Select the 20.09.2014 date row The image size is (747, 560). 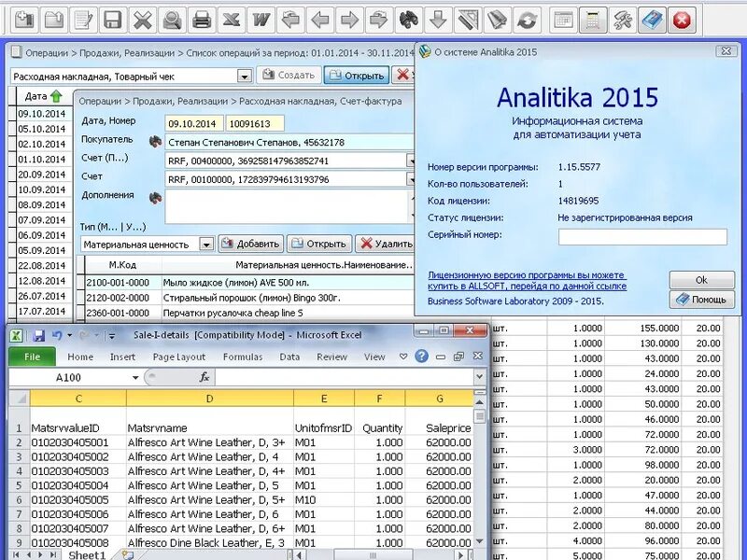(42, 175)
